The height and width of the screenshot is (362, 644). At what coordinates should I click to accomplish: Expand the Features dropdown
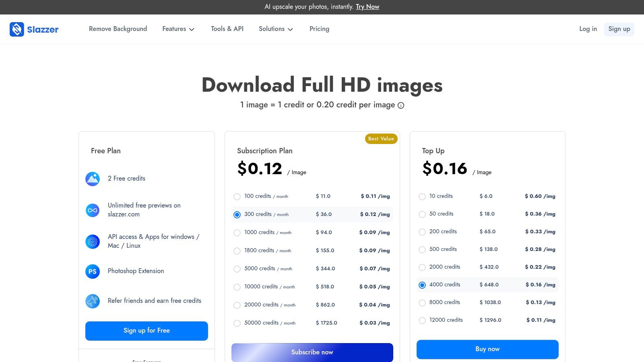pos(178,29)
